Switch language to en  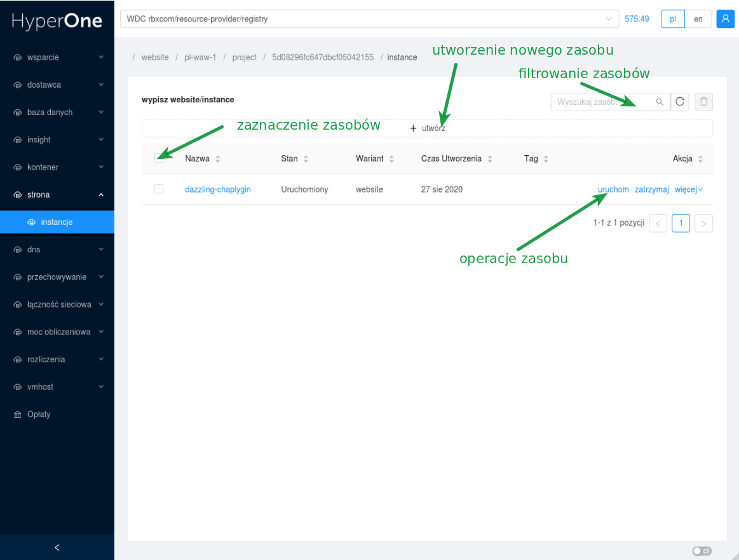pos(698,19)
